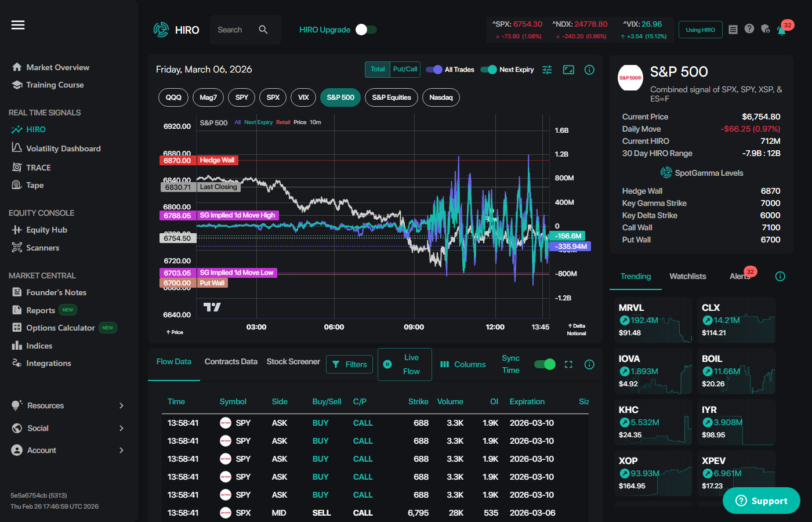Image resolution: width=812 pixels, height=522 pixels.
Task: Click the chart info icon
Action: (589, 70)
